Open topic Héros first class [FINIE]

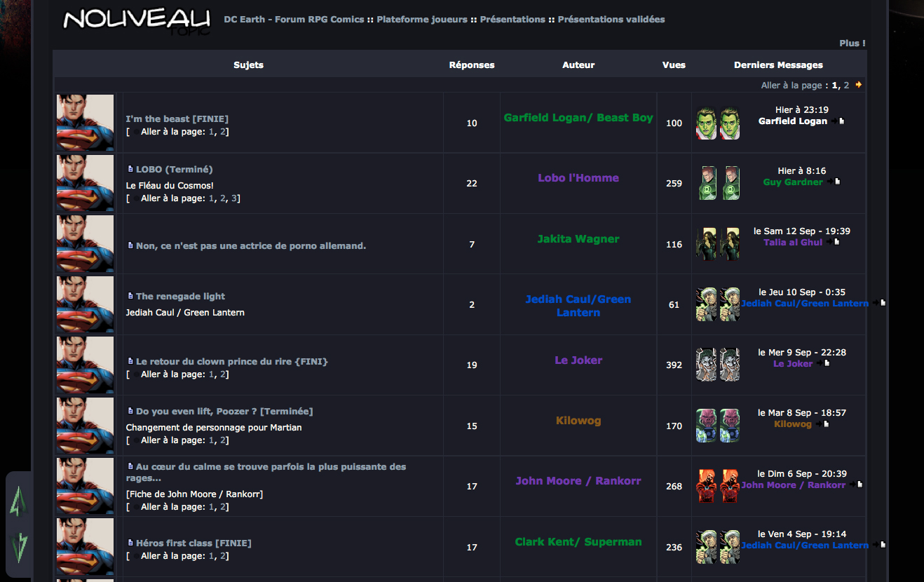pyautogui.click(x=193, y=543)
